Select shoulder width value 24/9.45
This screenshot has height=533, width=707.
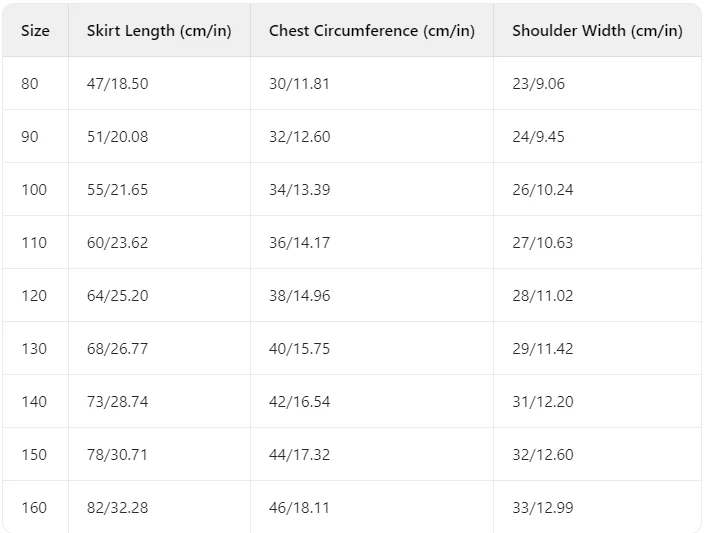538,137
